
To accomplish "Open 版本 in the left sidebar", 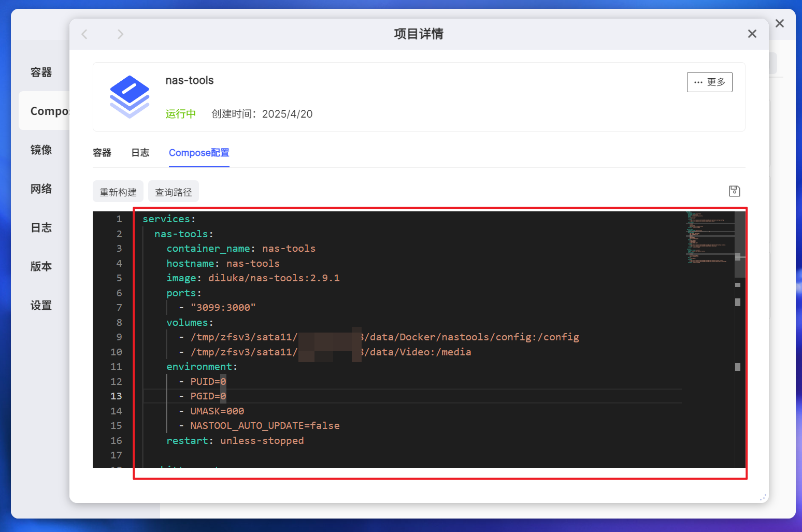I will pos(41,266).
